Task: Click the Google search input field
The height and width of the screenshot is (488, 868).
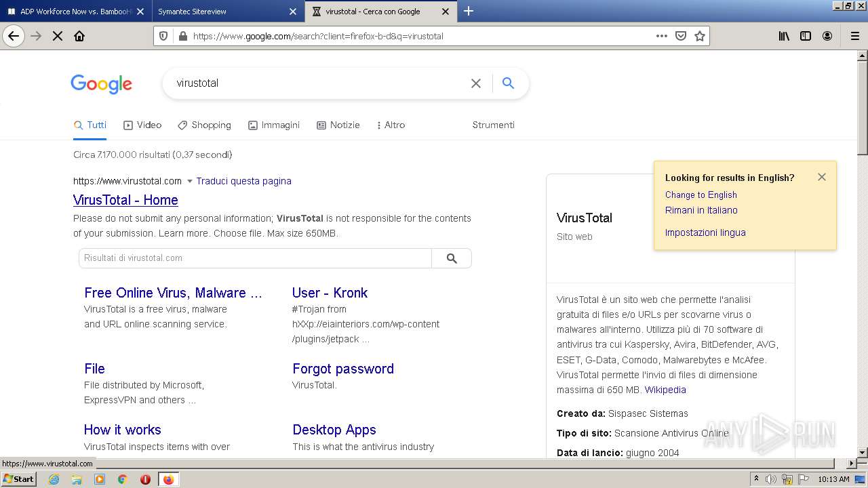Action: pos(319,83)
